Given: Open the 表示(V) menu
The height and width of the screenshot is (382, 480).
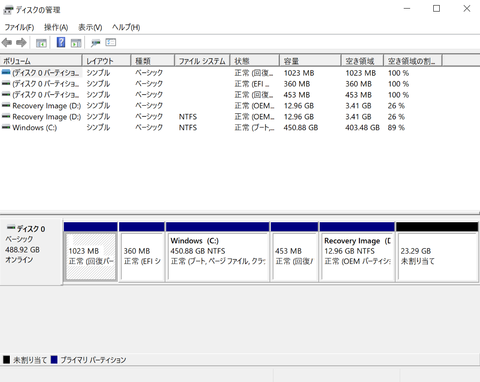Looking at the screenshot, I should 90,27.
